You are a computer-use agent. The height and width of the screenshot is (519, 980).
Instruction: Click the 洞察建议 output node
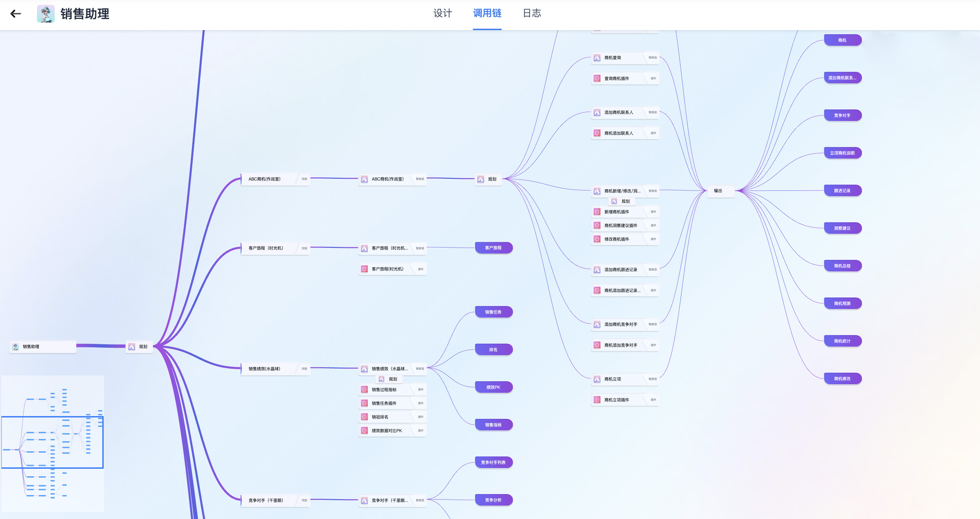(843, 228)
